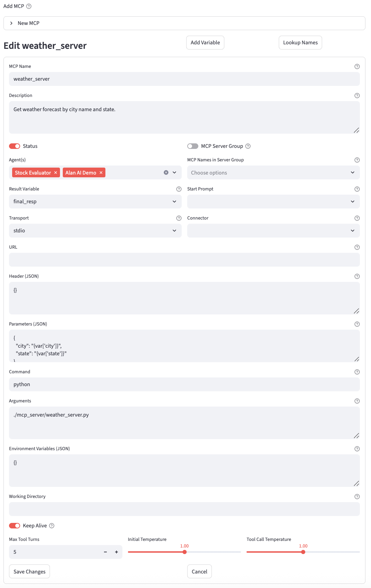Clear all selected agents icon
Viewport: 371px width, 588px height.
click(166, 172)
